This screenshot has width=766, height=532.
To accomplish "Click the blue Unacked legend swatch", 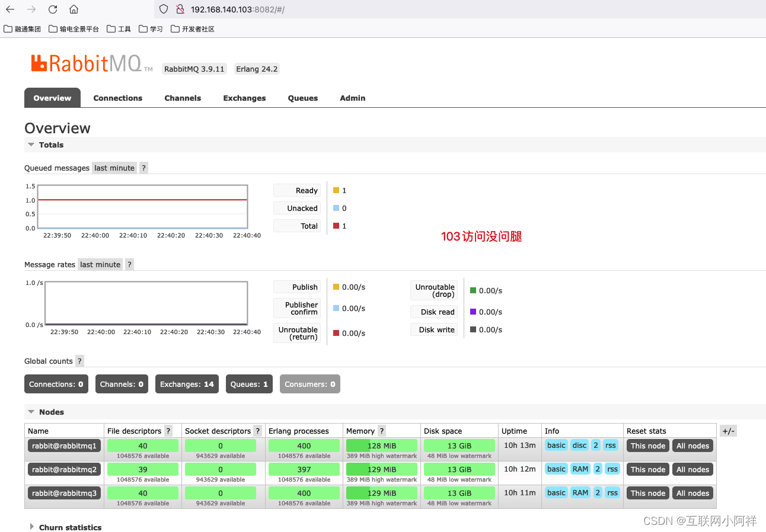I will click(x=336, y=209).
